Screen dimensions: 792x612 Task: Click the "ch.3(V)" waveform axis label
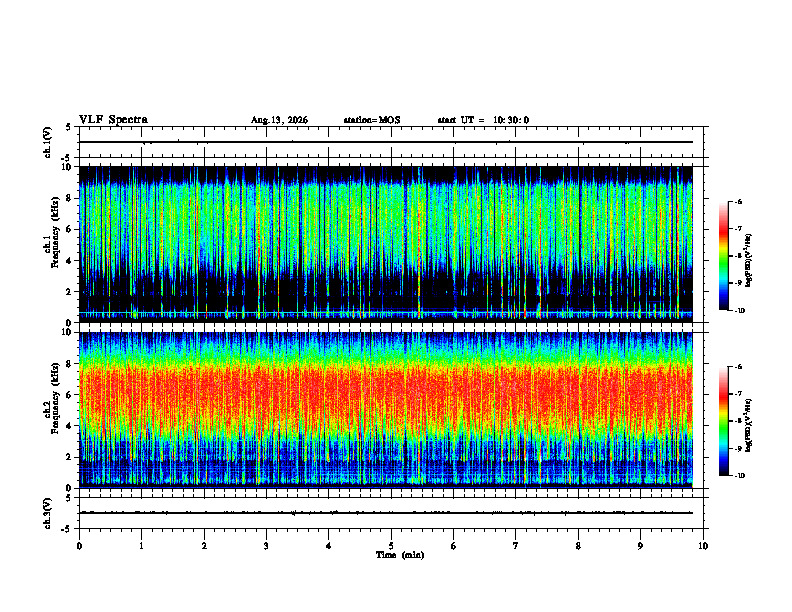pyautogui.click(x=47, y=513)
